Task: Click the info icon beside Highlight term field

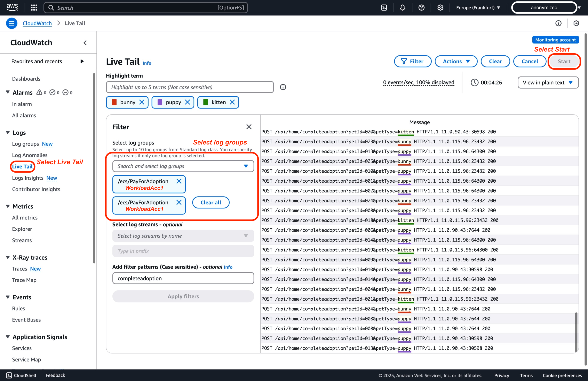Action: click(x=283, y=87)
